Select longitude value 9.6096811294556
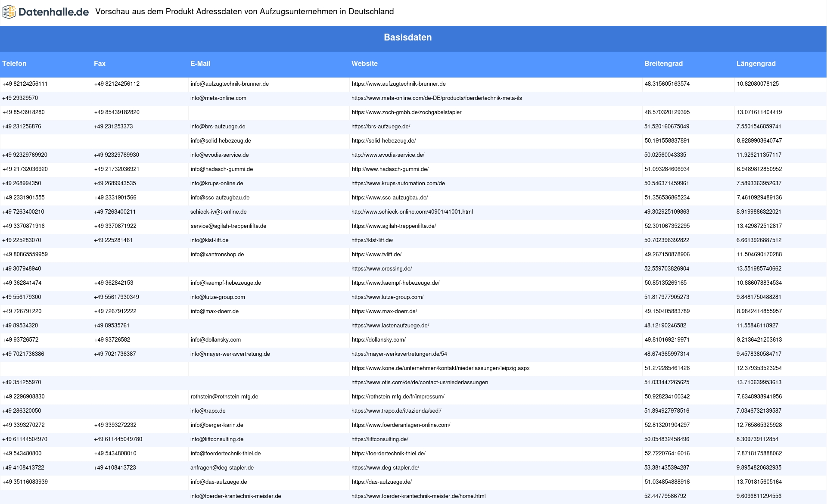Screen dimensions: 827x504 pyautogui.click(x=759, y=496)
